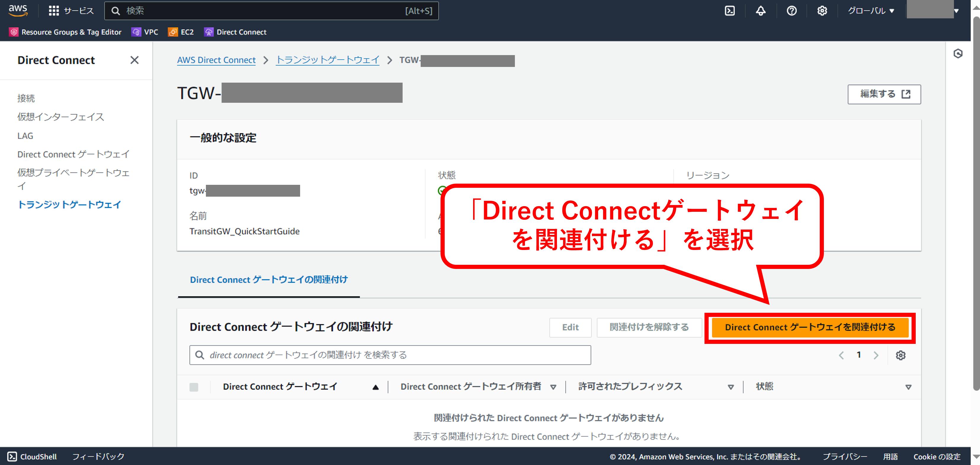Focus the top AWS search field
Viewport: 980px width, 465px height.
[271, 11]
